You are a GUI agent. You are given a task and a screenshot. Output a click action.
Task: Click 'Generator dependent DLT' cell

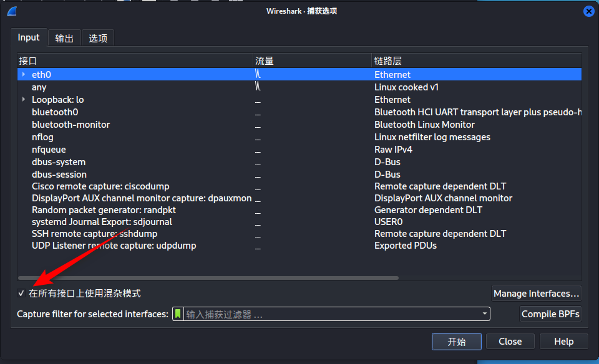pos(428,210)
